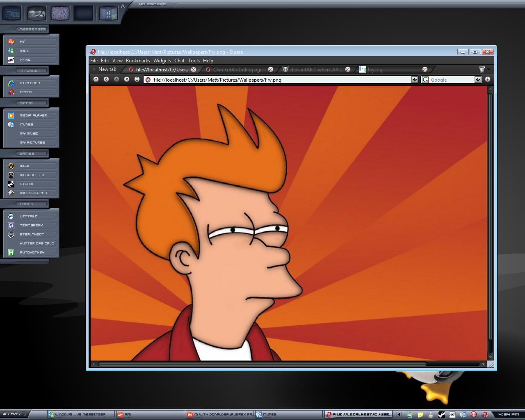This screenshot has width=525, height=420.
Task: Open the Google search engine dropdown
Action: [x=478, y=80]
